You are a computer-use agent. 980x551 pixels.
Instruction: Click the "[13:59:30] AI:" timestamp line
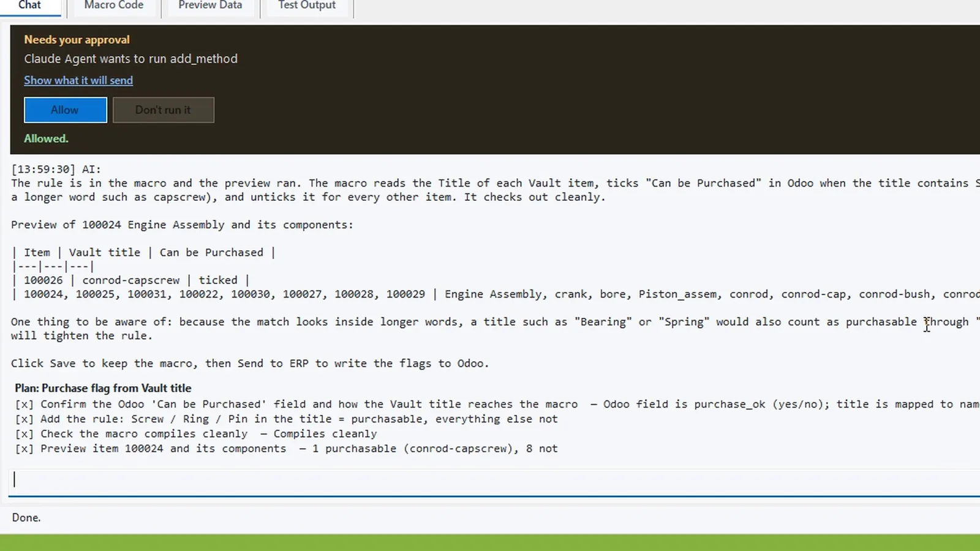(56, 169)
